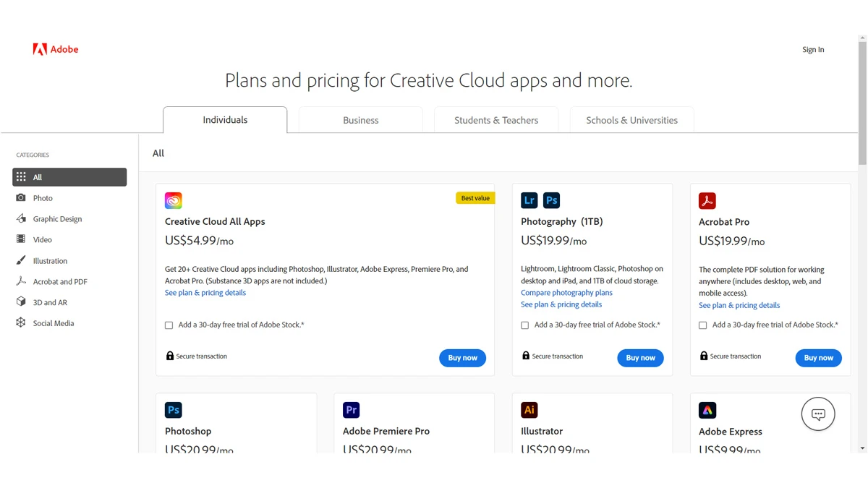
Task: Click lock icon on Acrobat Pro card
Action: pos(704,356)
